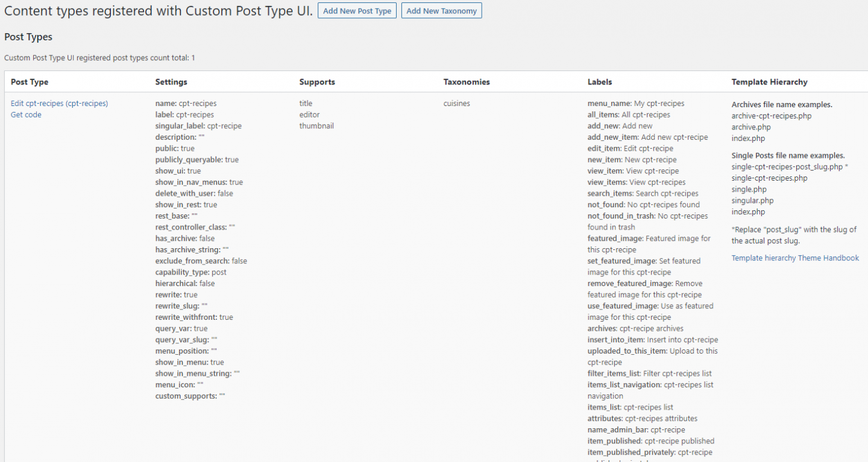
Task: Select the Supports column header
Action: tap(317, 82)
